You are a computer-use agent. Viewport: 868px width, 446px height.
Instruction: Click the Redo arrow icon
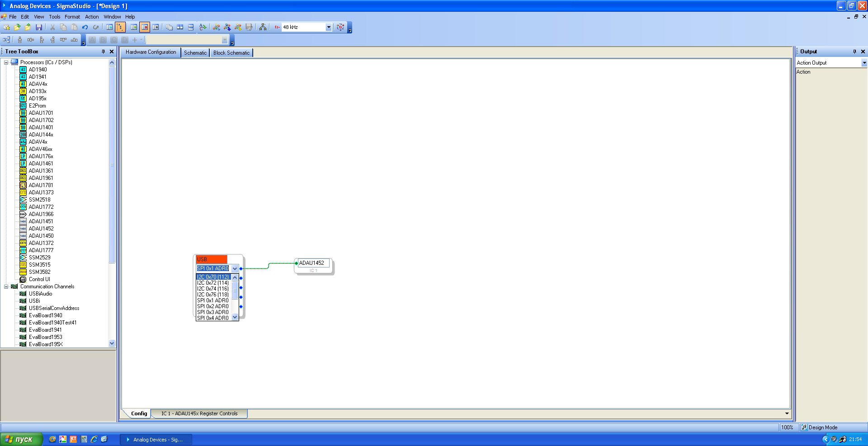(x=96, y=27)
